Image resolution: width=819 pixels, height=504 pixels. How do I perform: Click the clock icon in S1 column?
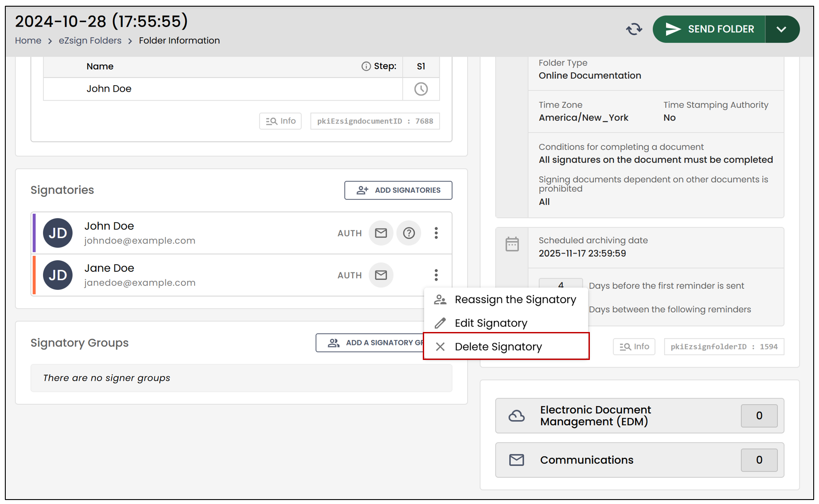click(x=421, y=89)
